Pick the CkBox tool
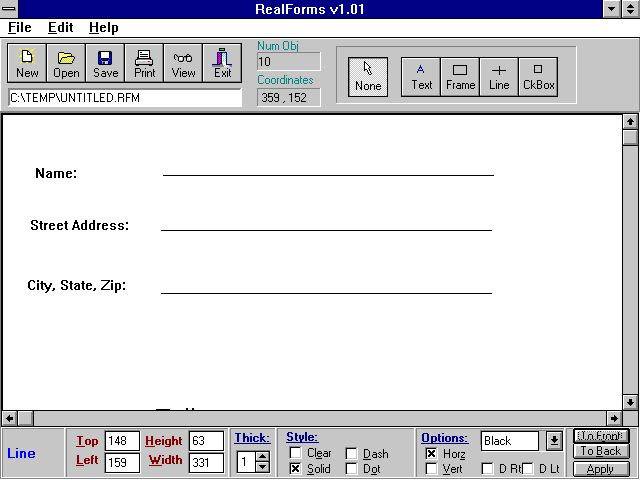Image resolution: width=640 pixels, height=480 pixels. 538,76
